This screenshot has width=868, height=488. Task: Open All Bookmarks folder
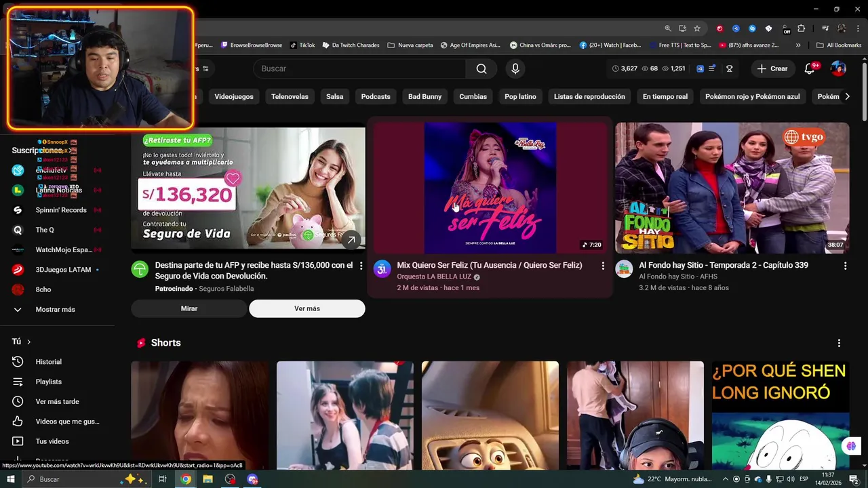[x=839, y=45]
